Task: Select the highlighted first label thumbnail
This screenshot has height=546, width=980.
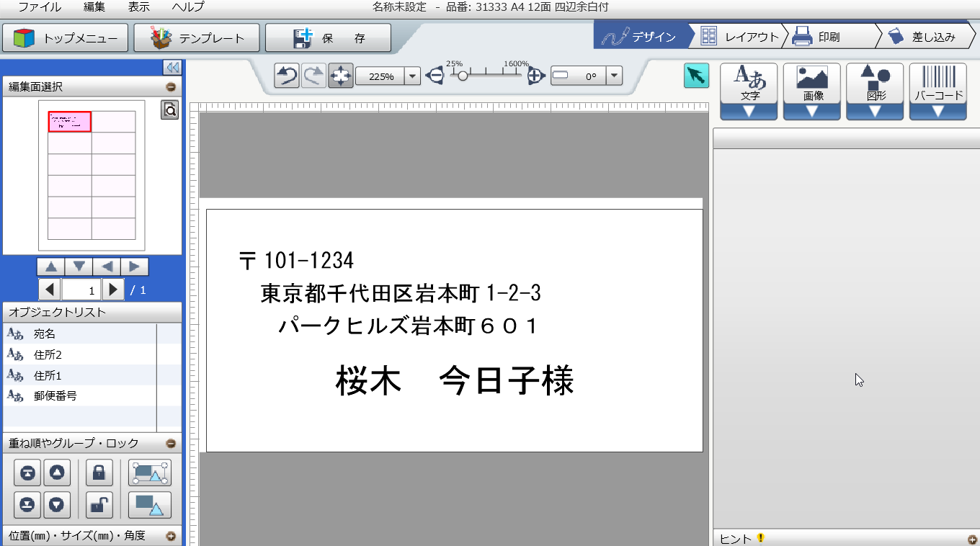Action: 70,122
